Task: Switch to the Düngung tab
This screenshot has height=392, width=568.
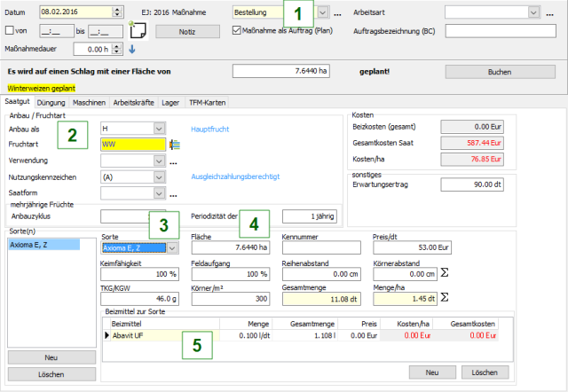Action: 51,103
